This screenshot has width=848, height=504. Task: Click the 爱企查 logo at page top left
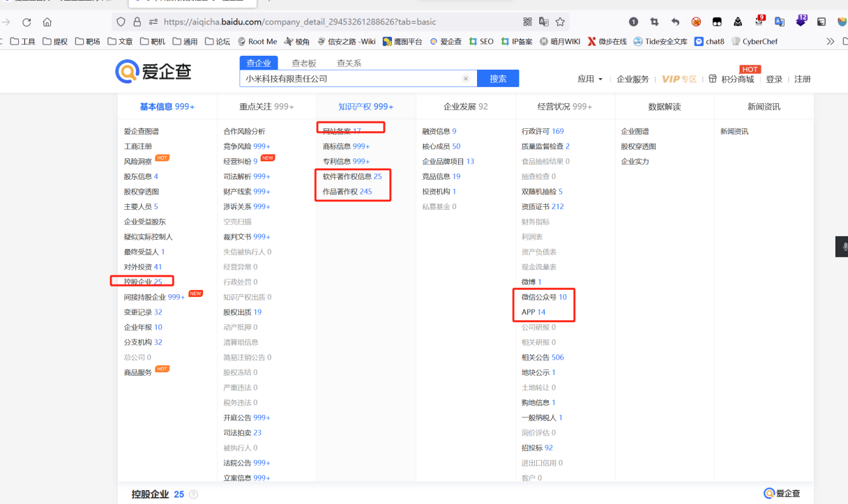[153, 70]
